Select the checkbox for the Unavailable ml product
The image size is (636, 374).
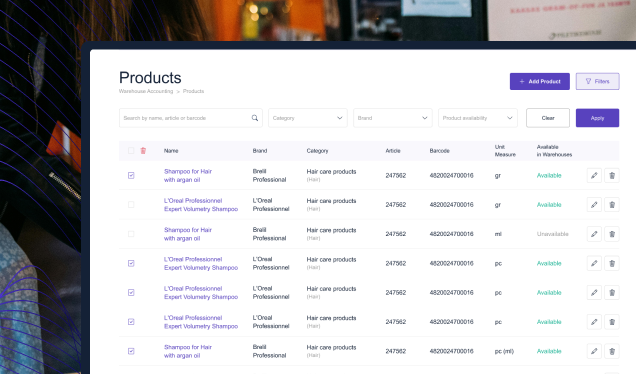coord(131,234)
